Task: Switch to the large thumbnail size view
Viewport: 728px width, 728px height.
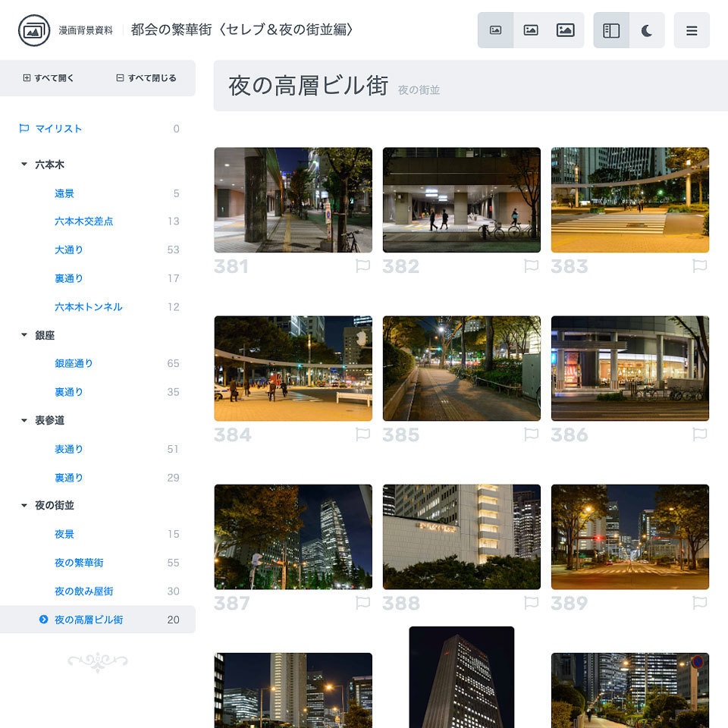Action: (566, 30)
